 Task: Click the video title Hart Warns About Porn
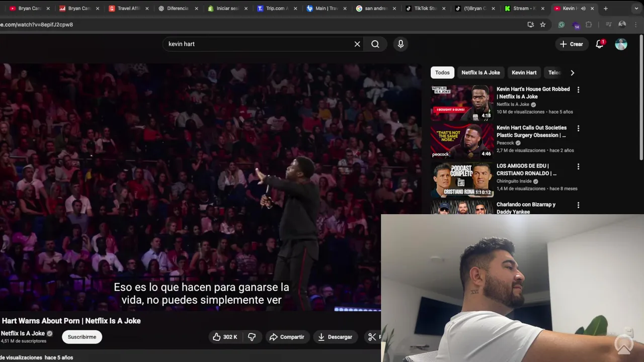pyautogui.click(x=71, y=321)
